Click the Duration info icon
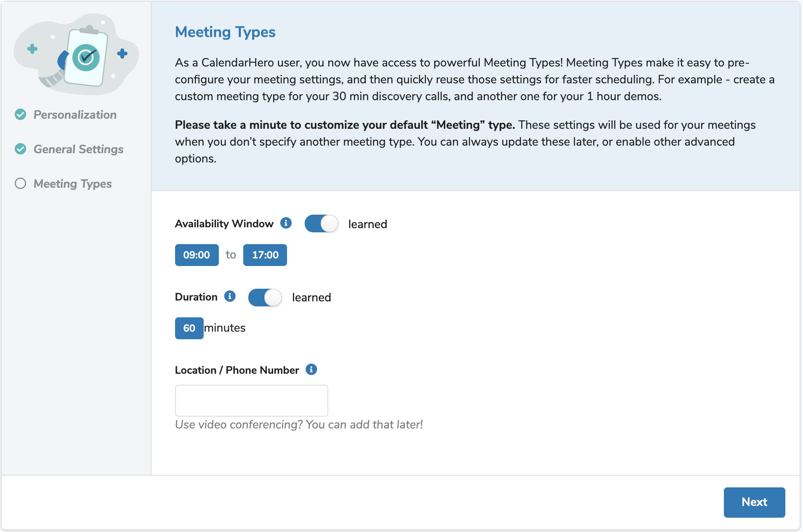 pyautogui.click(x=230, y=296)
